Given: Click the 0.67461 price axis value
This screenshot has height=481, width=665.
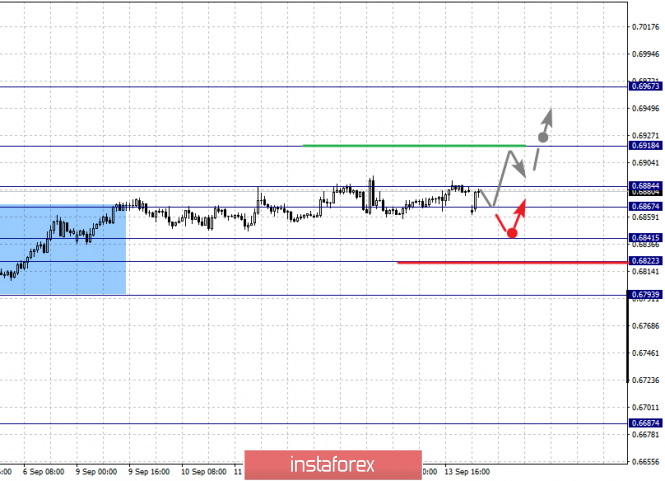Looking at the screenshot, I should click(x=646, y=353).
